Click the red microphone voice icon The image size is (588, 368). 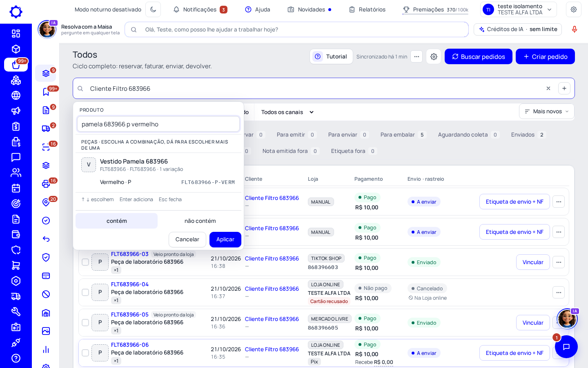pos(575,29)
